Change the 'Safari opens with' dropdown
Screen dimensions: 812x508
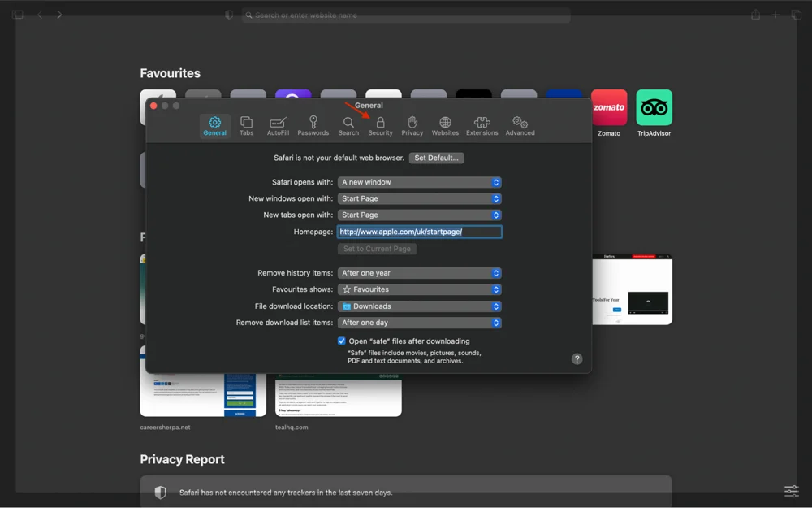[419, 181]
